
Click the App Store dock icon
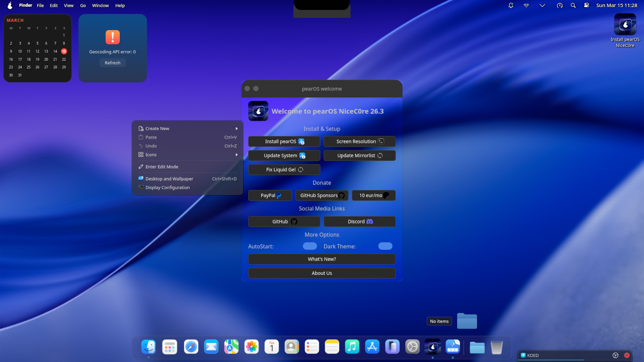coord(372,347)
